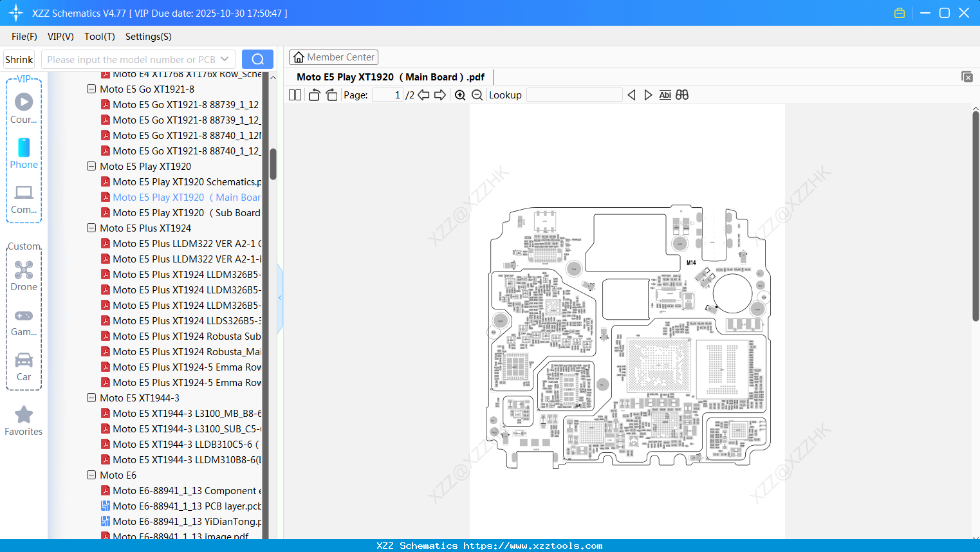
Task: Open Moto E5 Plus LLDM322 VER A2-1 C file
Action: click(181, 244)
